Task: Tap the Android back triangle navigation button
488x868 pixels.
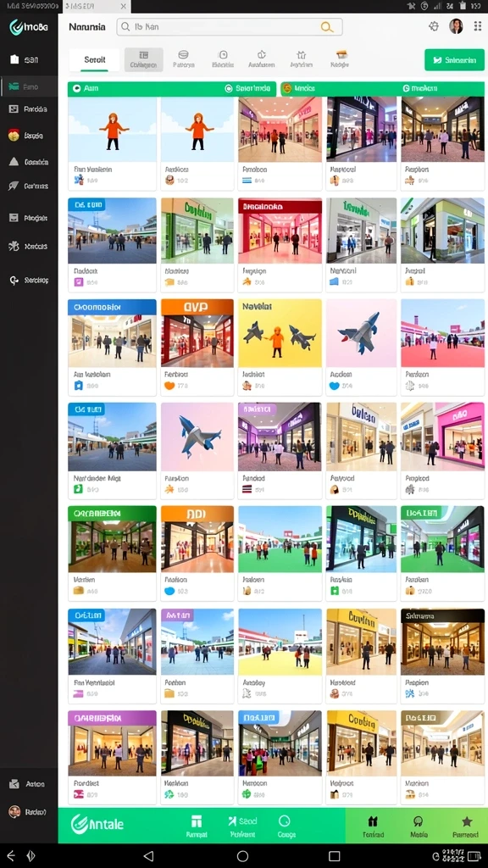Action: [x=148, y=856]
